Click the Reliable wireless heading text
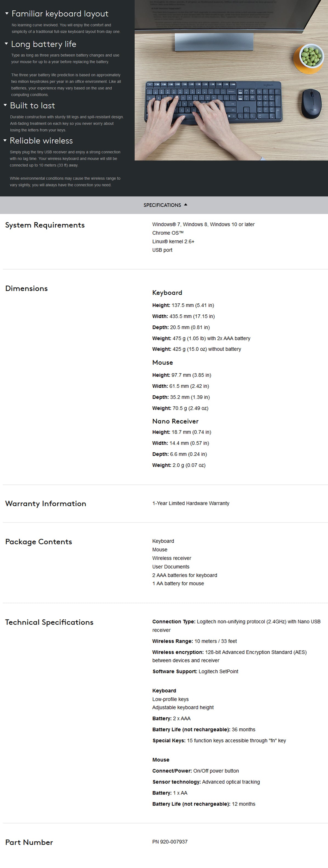 click(x=41, y=140)
